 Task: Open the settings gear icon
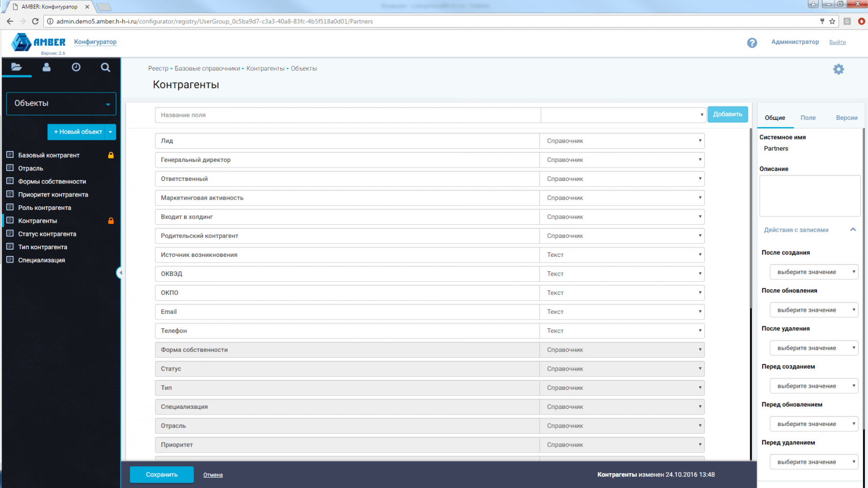[839, 69]
